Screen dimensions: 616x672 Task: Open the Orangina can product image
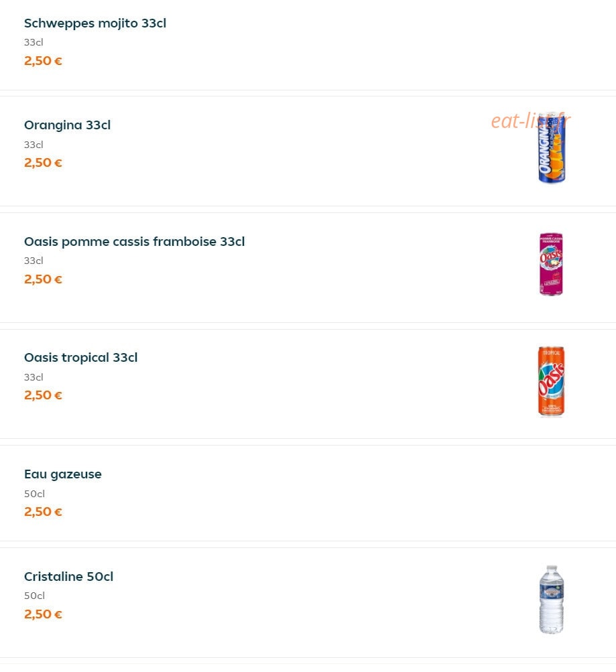click(552, 148)
